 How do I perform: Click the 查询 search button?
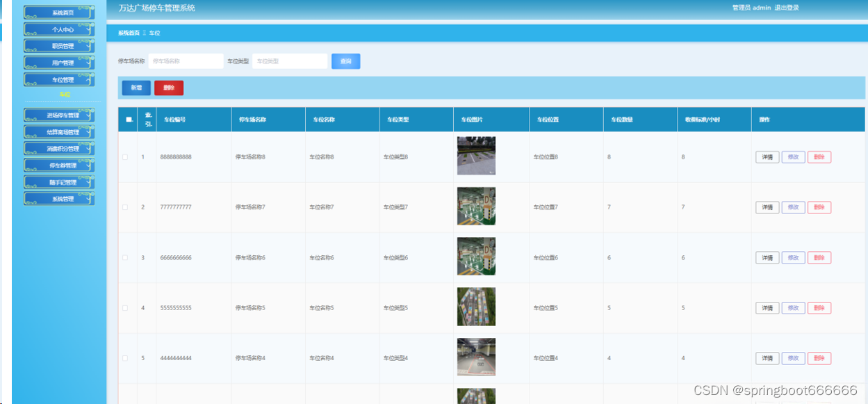point(346,61)
